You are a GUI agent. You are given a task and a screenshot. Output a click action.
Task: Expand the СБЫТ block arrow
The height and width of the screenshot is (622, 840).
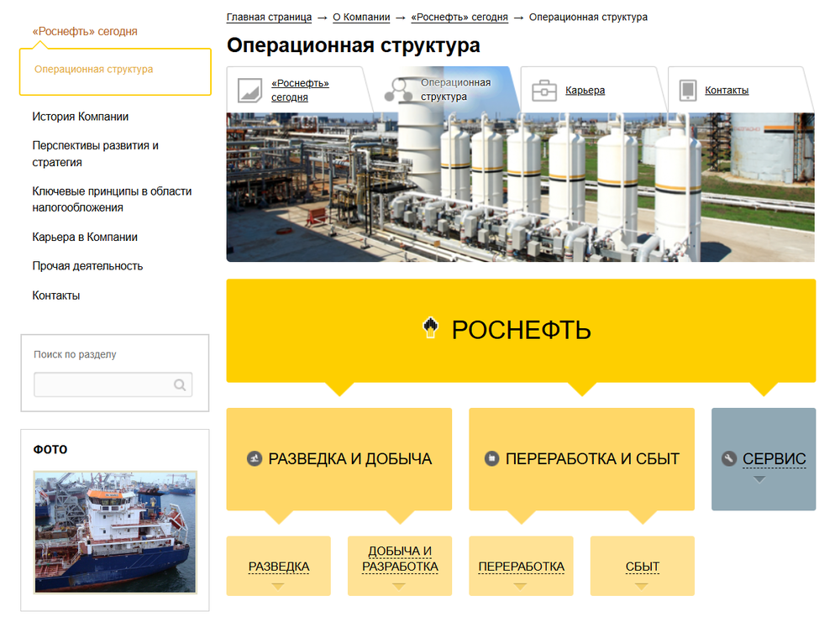(642, 586)
